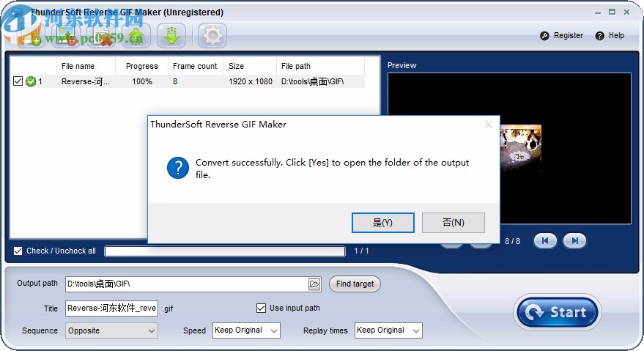The height and width of the screenshot is (351, 644).
Task: Click the frame count cell showing 8
Action: pyautogui.click(x=175, y=81)
